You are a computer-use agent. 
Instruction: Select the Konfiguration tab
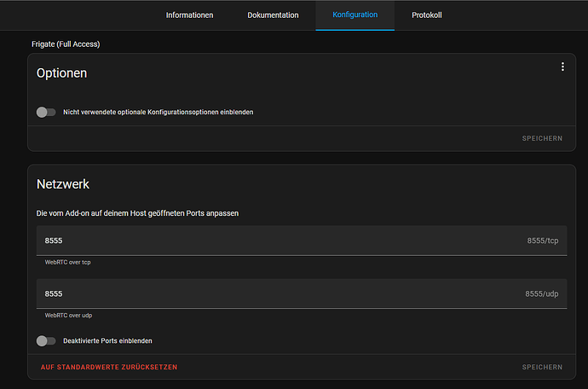point(355,15)
